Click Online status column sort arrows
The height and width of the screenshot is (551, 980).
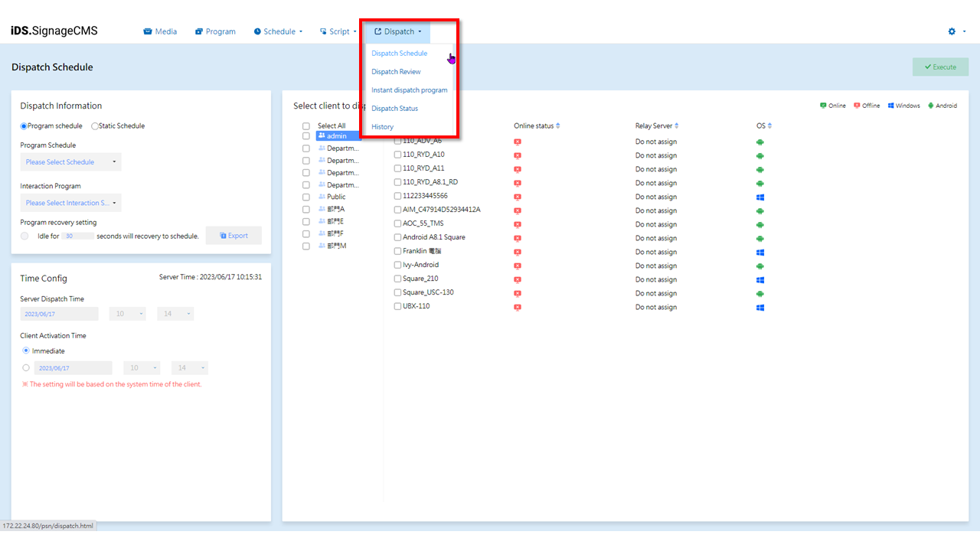click(558, 126)
